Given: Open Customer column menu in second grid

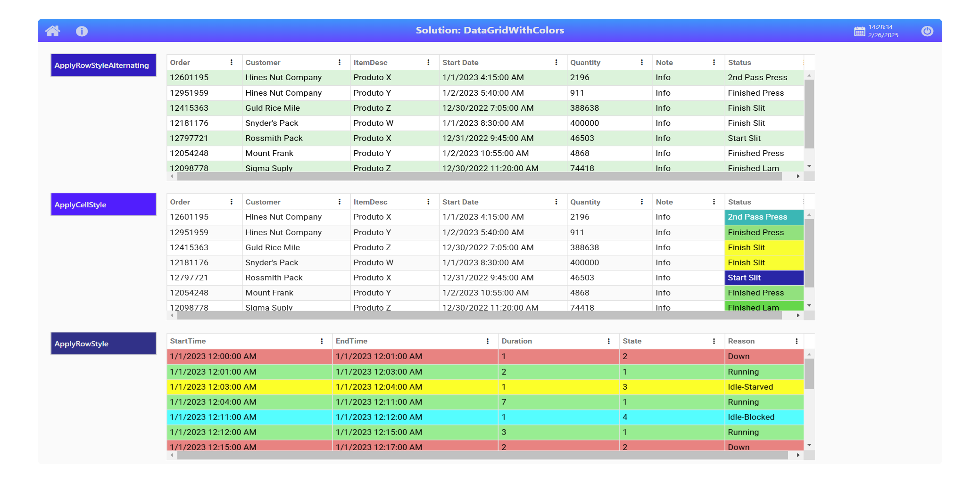Looking at the screenshot, I should pyautogui.click(x=340, y=202).
